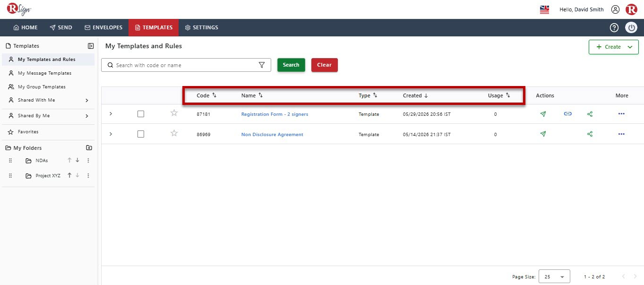
Task: Add a new folder in My Folders
Action: click(89, 148)
